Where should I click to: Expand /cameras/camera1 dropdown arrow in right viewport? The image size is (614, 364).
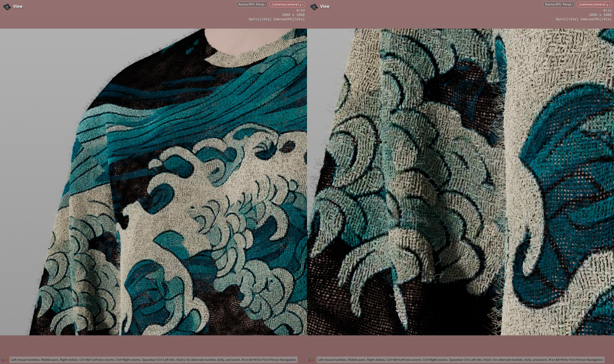pos(610,5)
